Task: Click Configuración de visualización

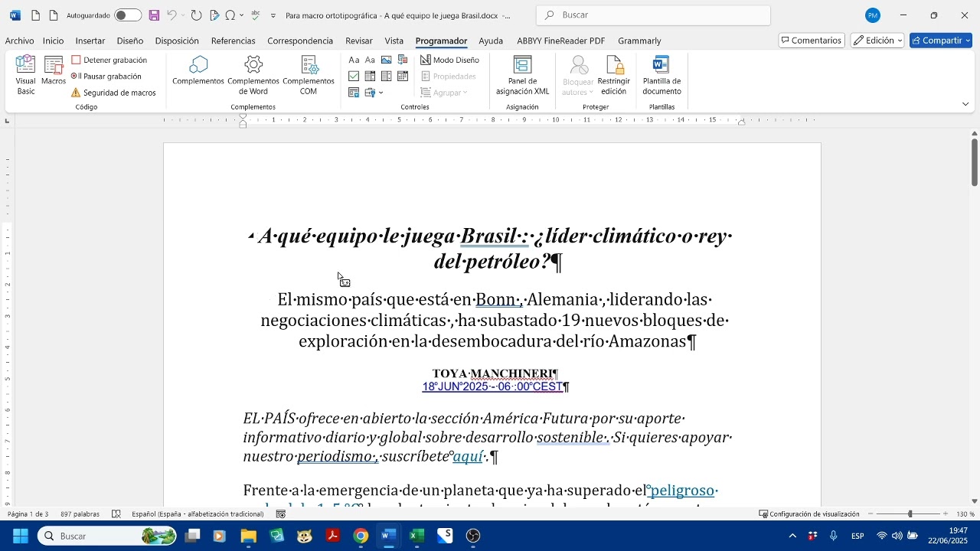Action: [x=809, y=514]
